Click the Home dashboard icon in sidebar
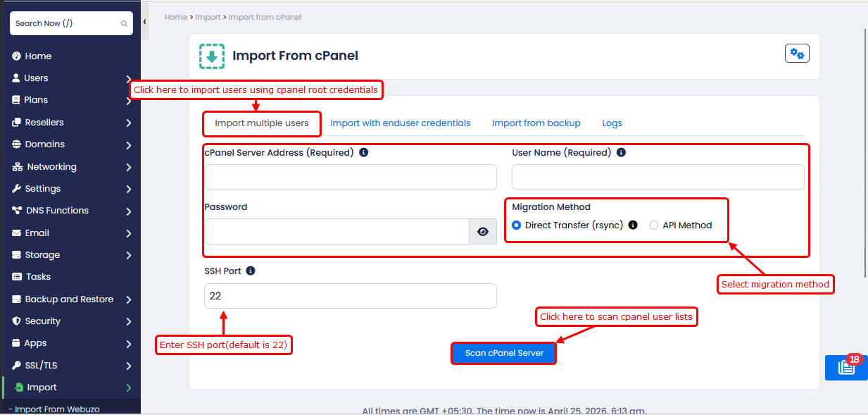Image resolution: width=868 pixels, height=415 pixels. (x=16, y=56)
